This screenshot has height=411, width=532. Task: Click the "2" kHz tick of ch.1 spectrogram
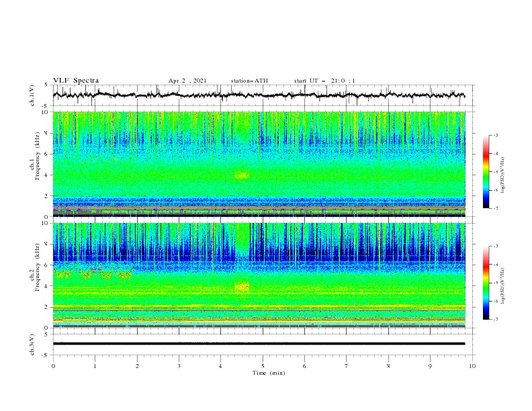[47, 196]
